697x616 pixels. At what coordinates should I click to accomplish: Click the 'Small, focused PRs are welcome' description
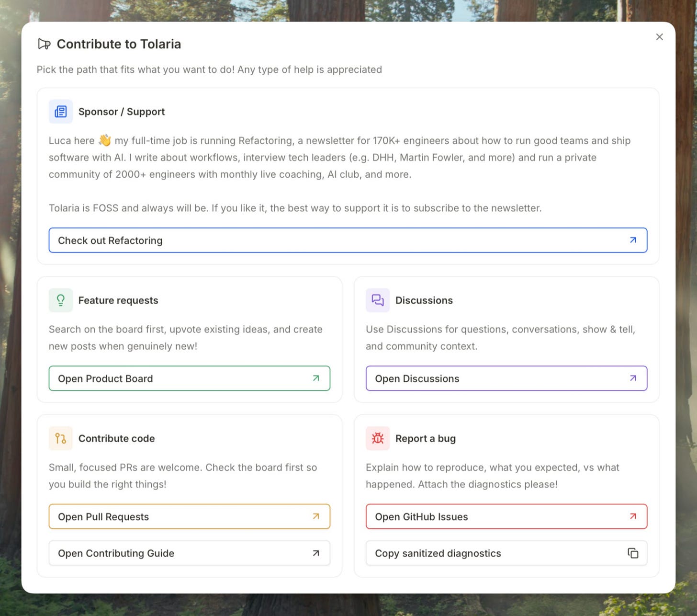point(183,476)
